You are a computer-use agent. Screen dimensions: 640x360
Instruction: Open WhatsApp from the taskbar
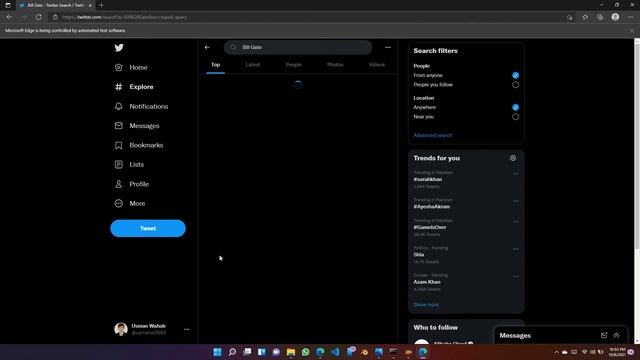point(305,352)
